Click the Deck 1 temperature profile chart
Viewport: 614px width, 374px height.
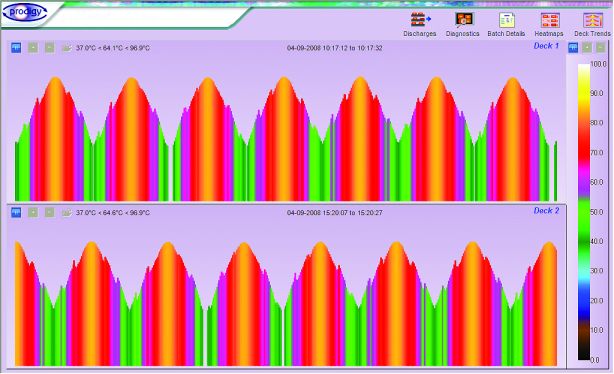(286, 139)
